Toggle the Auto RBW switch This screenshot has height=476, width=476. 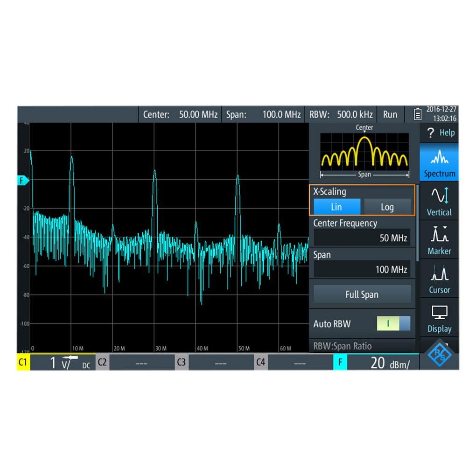pyautogui.click(x=393, y=323)
